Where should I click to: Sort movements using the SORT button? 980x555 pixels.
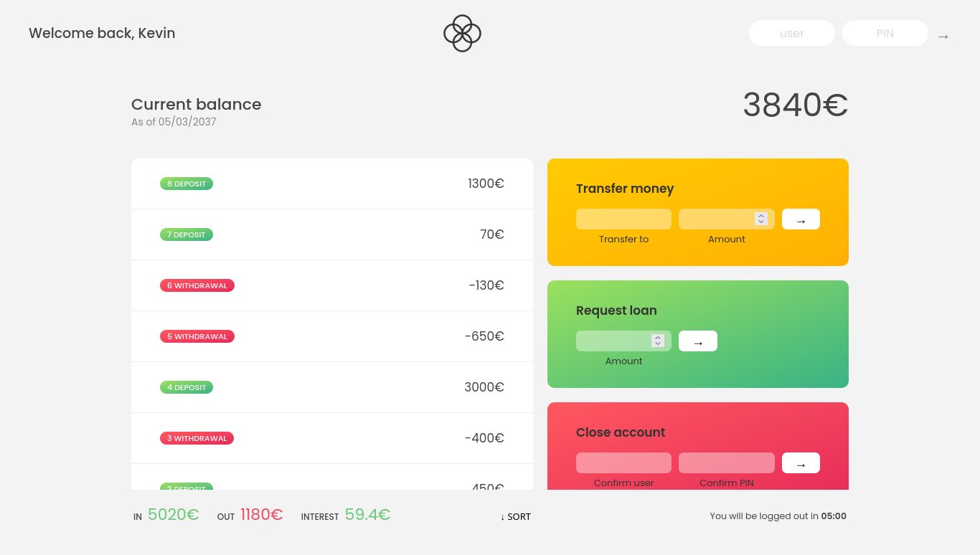point(516,517)
